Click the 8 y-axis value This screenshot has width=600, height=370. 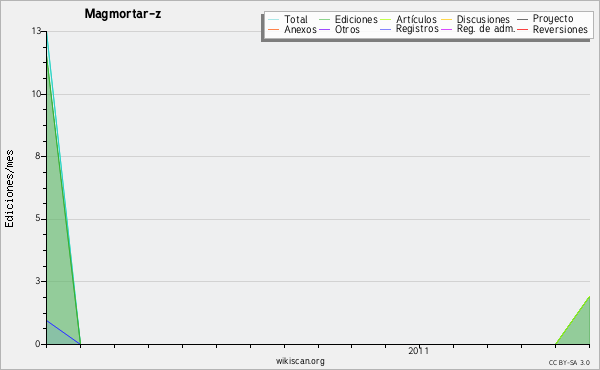38,156
